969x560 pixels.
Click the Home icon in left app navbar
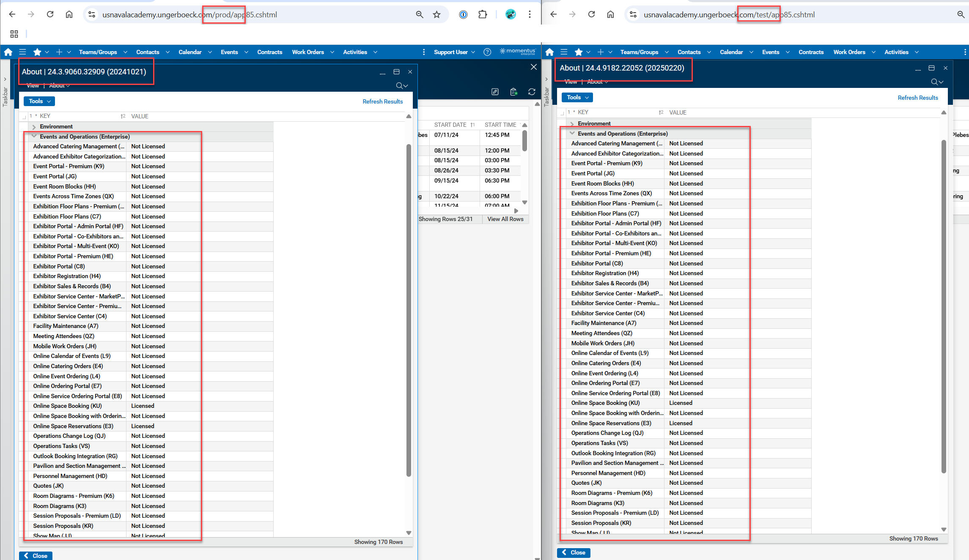click(x=8, y=52)
